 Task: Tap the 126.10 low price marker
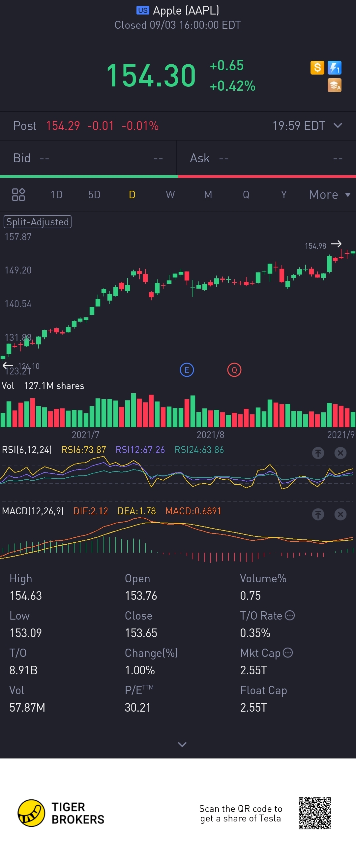pos(29,366)
